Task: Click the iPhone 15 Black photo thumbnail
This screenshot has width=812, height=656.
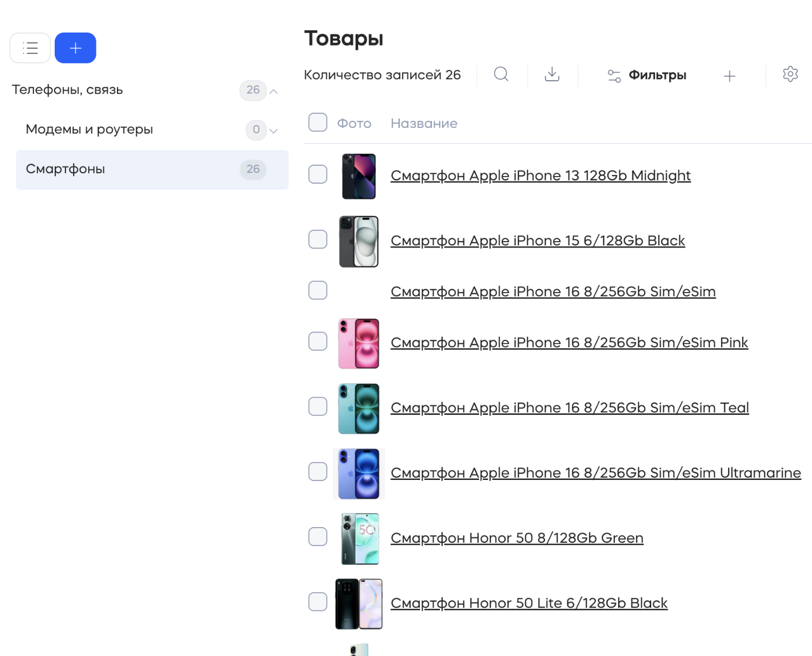Action: tap(359, 241)
